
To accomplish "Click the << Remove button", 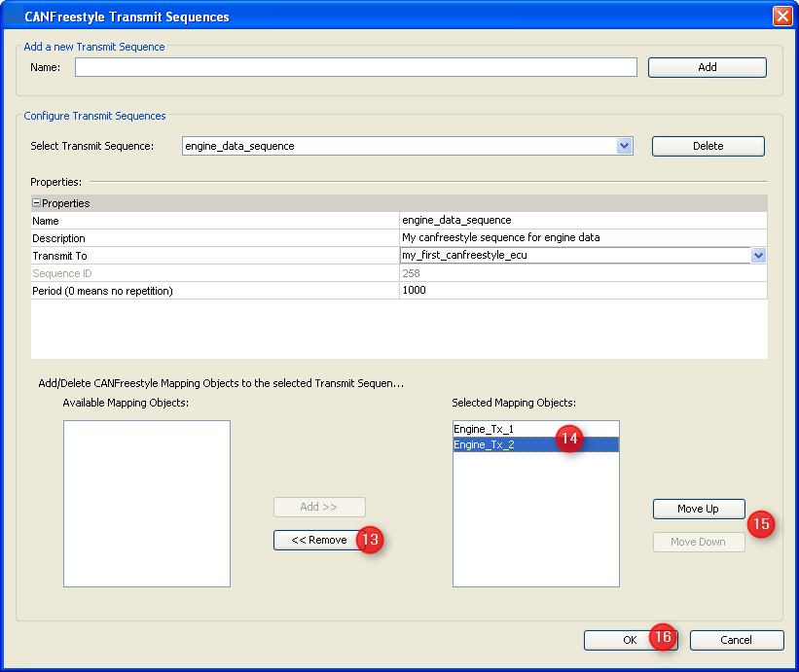I will (x=319, y=540).
